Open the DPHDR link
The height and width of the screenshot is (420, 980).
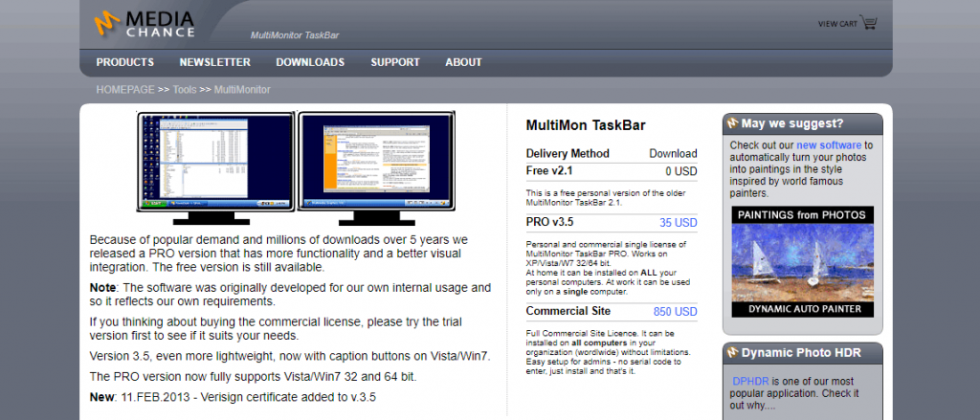[750, 381]
